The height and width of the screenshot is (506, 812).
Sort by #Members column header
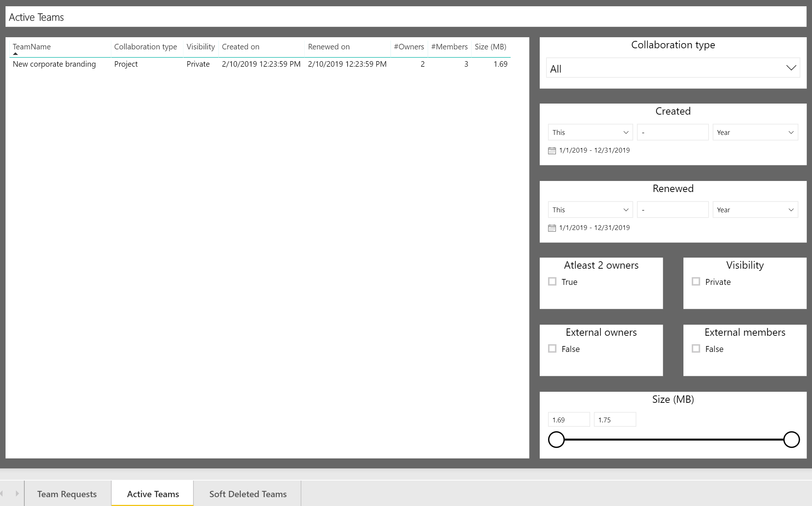coord(449,47)
